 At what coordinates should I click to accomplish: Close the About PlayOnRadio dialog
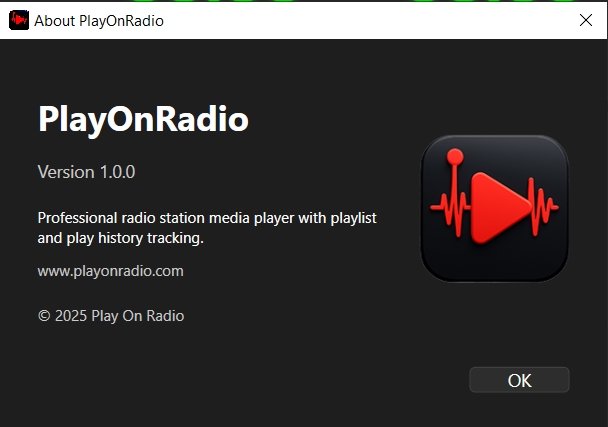pos(586,20)
